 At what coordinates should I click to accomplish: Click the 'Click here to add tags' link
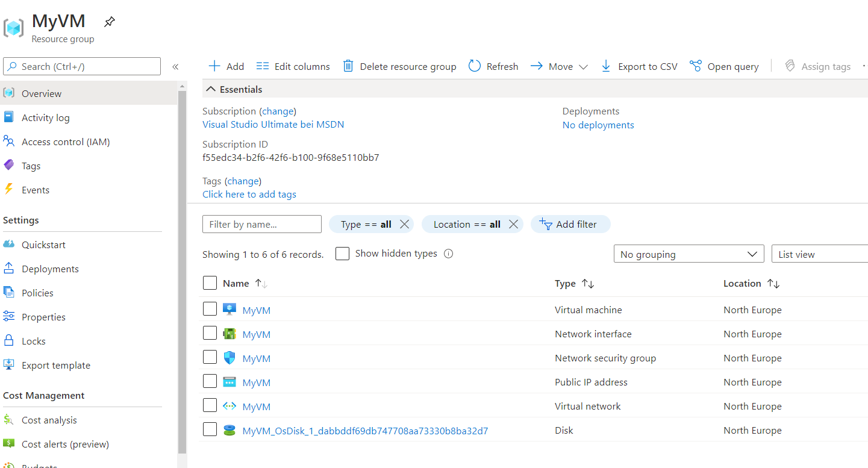click(x=249, y=194)
